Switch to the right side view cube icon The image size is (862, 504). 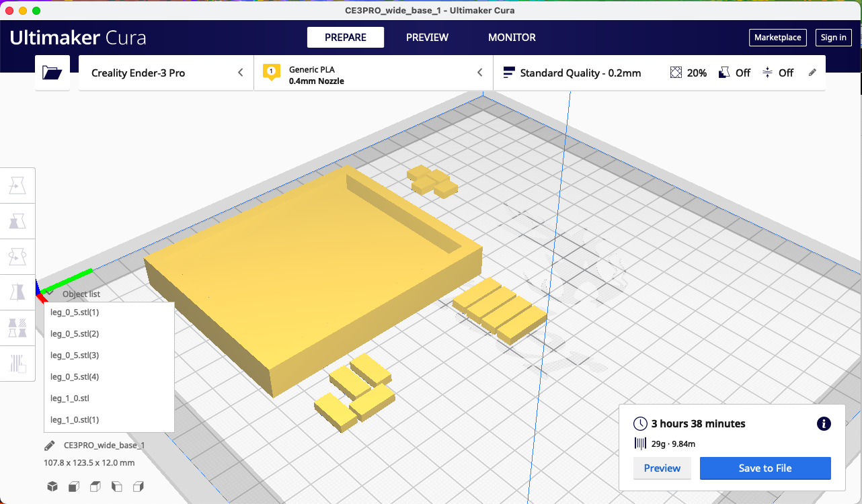click(x=139, y=487)
